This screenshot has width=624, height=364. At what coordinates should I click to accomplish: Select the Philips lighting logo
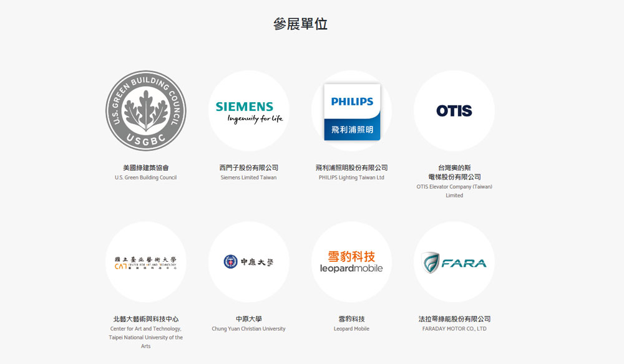(x=351, y=110)
